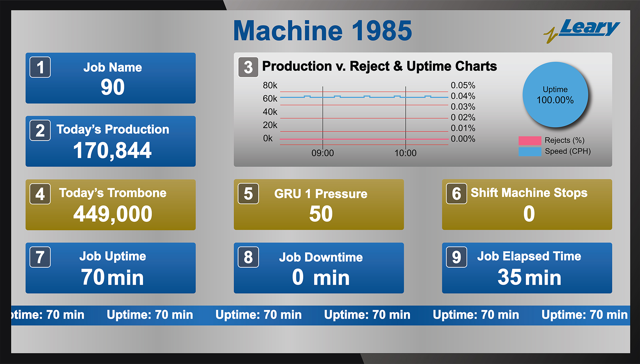This screenshot has width=640, height=364.
Task: Select badge 6 on Shift Machine Stops tile
Action: click(x=456, y=194)
